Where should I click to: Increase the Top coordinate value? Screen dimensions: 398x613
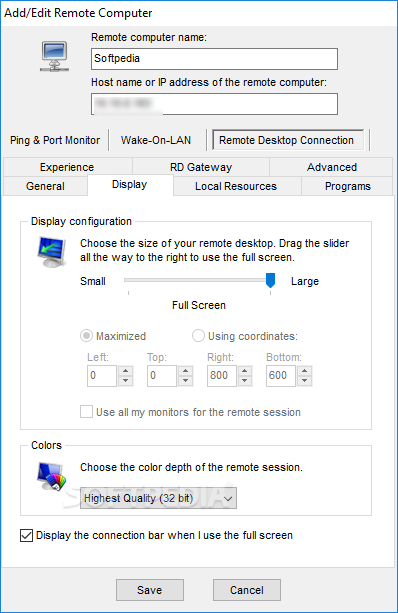tap(185, 371)
